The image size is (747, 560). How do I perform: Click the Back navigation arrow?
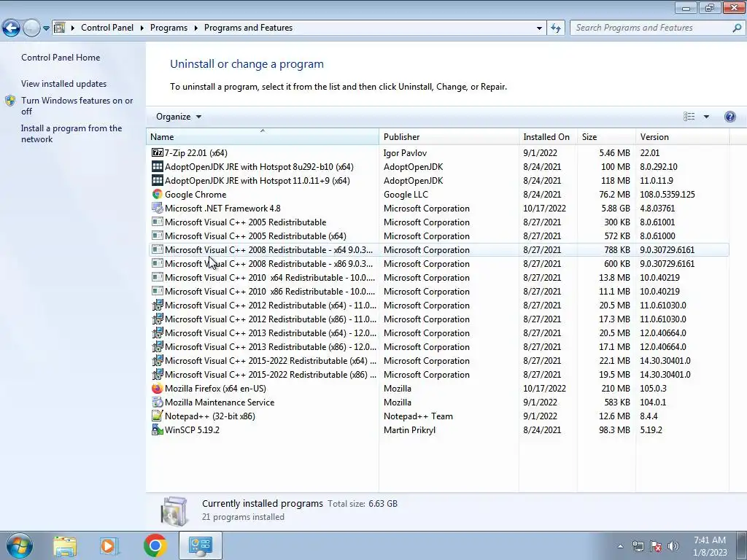[x=12, y=28]
